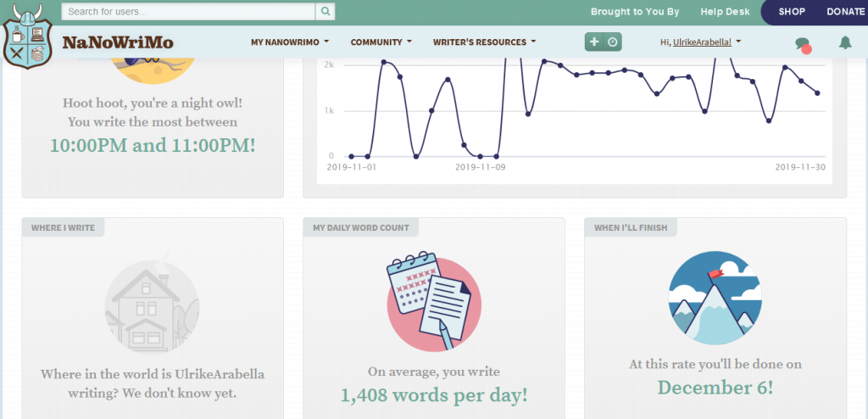
Task: Click the clock timer icon
Action: coord(612,42)
